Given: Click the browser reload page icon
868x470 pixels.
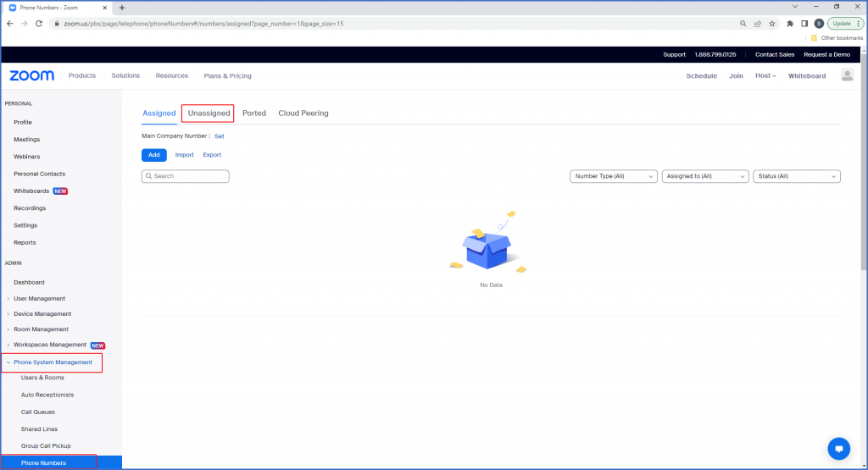Looking at the screenshot, I should coord(39,23).
